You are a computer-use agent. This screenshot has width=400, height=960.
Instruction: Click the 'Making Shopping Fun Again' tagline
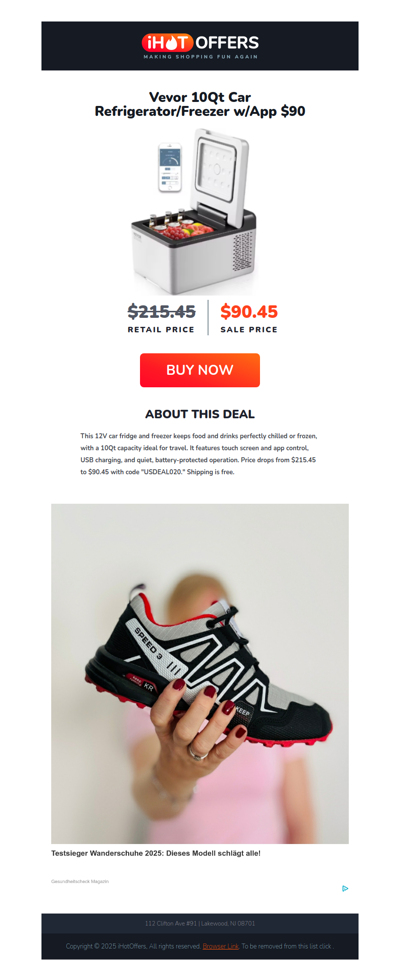click(x=200, y=56)
